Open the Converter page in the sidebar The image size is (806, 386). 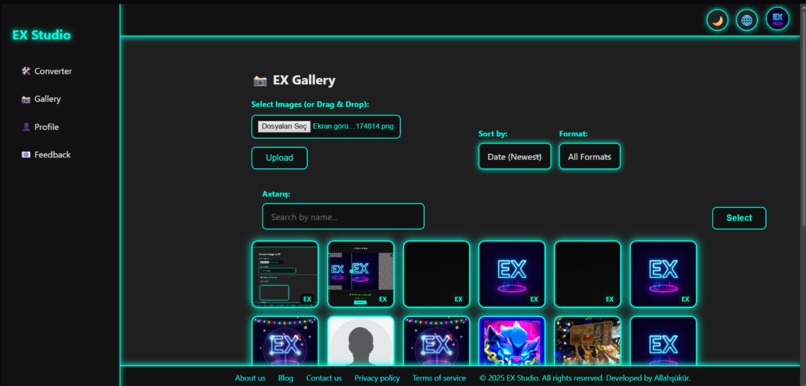pyautogui.click(x=46, y=71)
